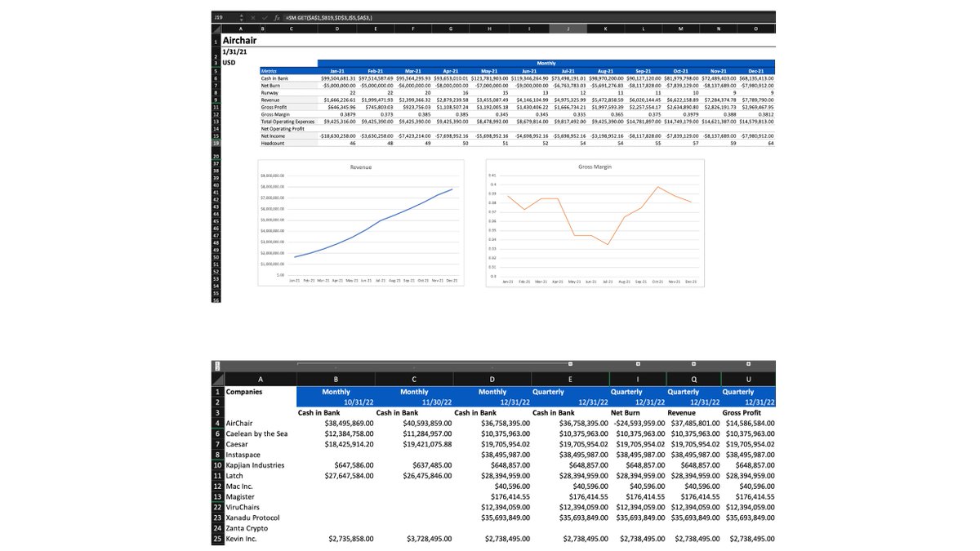Select column D header in Airchair sheet

[x=339, y=29]
